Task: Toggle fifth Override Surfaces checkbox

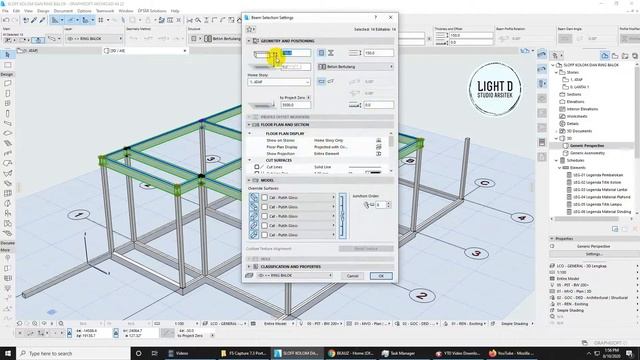Action: pyautogui.click(x=264, y=235)
